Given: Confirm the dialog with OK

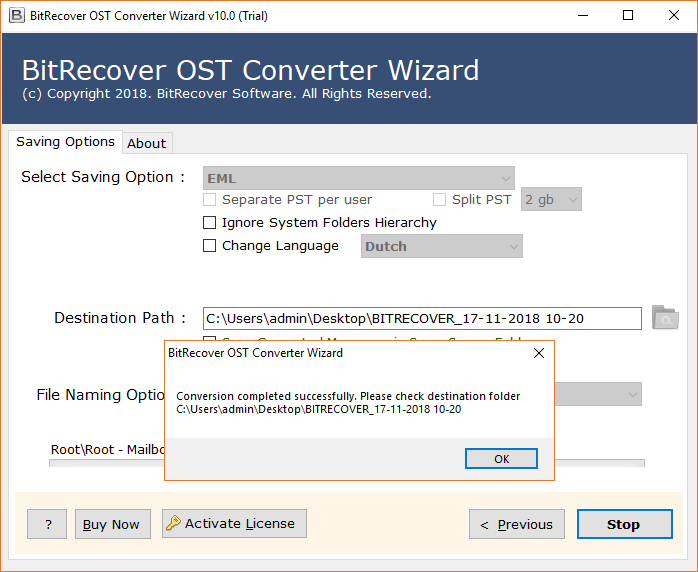Looking at the screenshot, I should 501,458.
